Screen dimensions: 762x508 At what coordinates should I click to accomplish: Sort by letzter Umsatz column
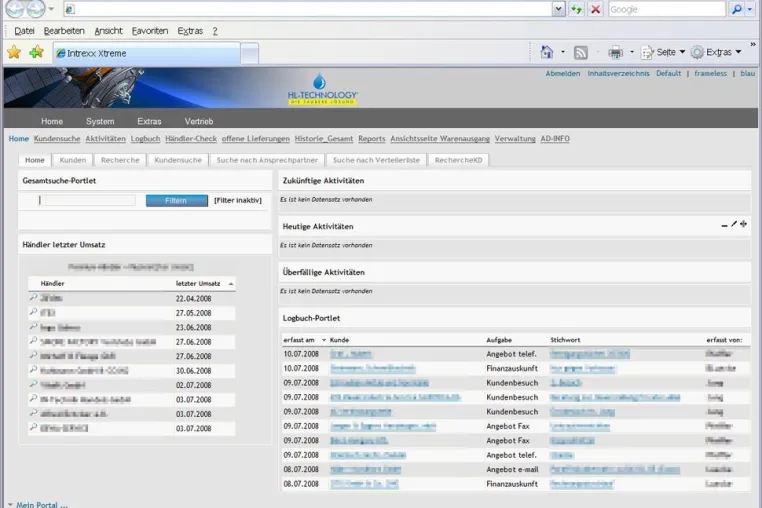[x=198, y=283]
